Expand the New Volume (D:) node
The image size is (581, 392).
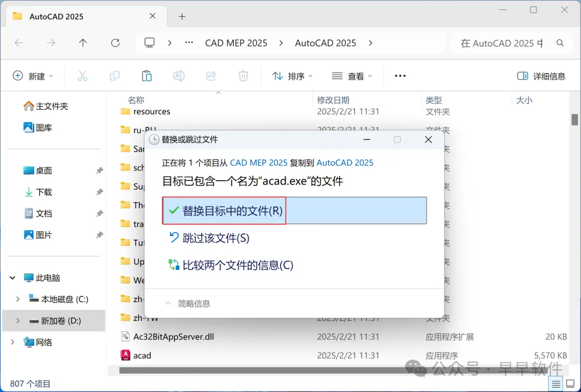pos(18,320)
